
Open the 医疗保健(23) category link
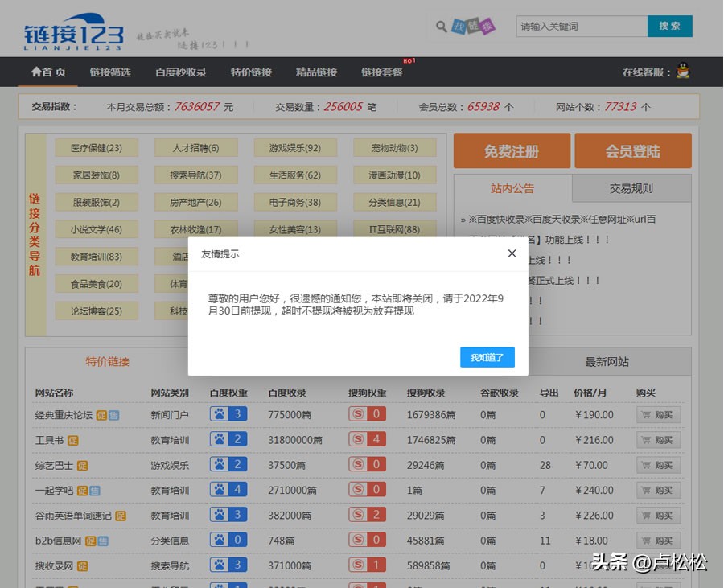(97, 147)
